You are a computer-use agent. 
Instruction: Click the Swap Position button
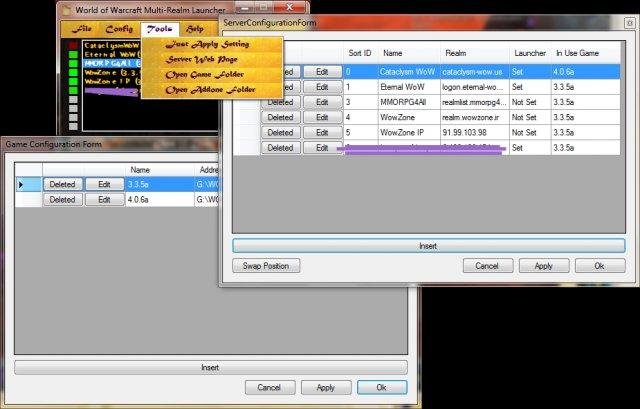tap(266, 266)
